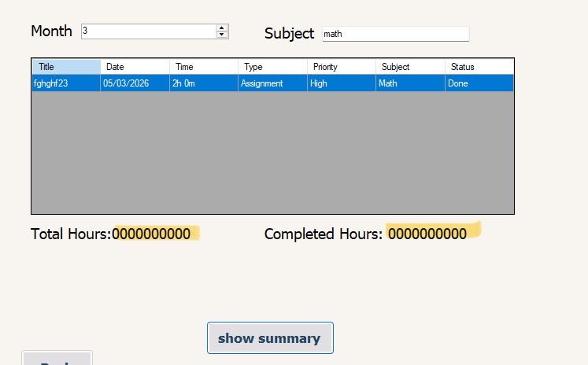The height and width of the screenshot is (365, 588).
Task: Click the Subject label beside the text box
Action: point(289,33)
